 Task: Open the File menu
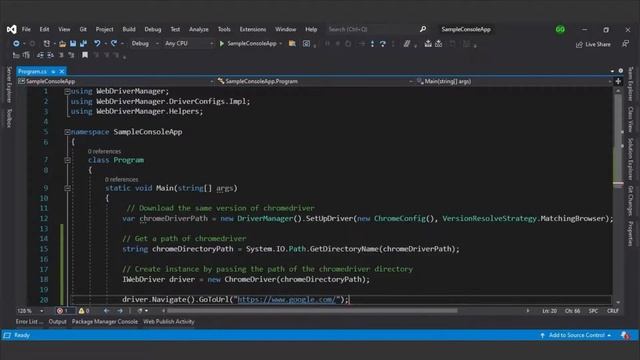[x=26, y=29]
